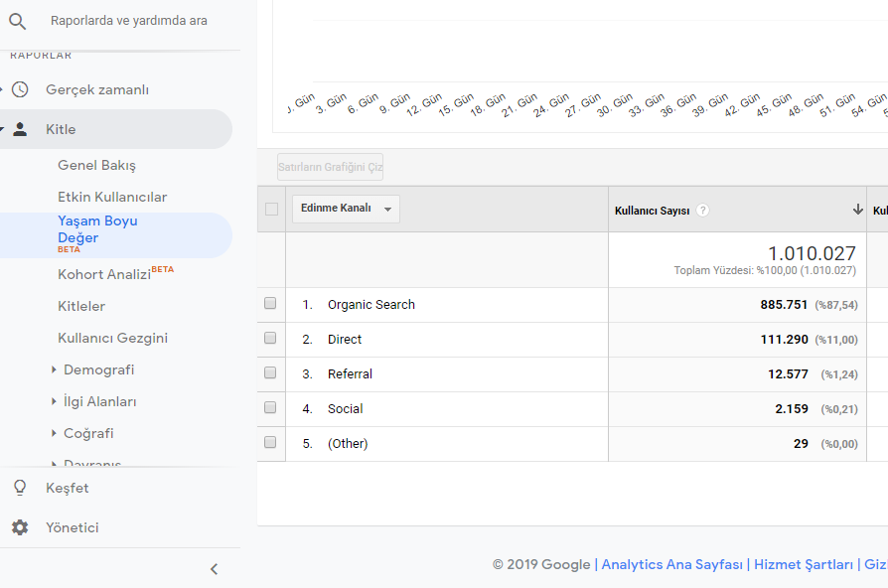
Task: Collapse the sidebar with the chevron arrow
Action: point(215,569)
